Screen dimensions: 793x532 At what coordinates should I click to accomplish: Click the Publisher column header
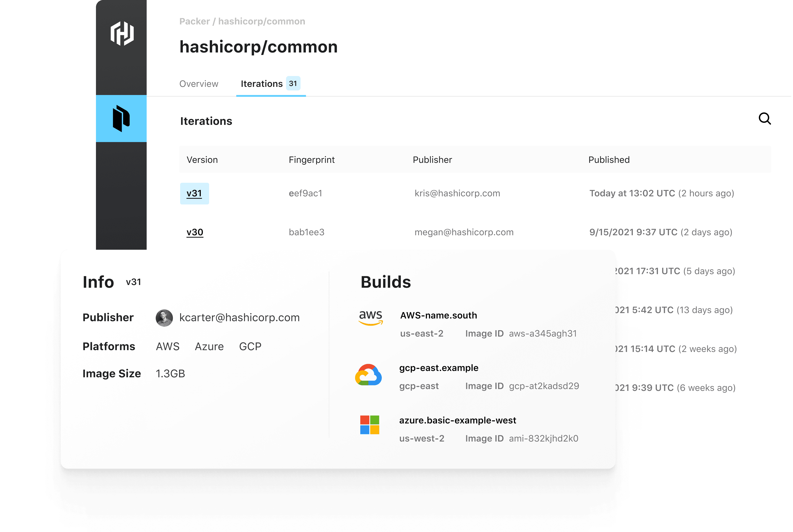(x=432, y=160)
